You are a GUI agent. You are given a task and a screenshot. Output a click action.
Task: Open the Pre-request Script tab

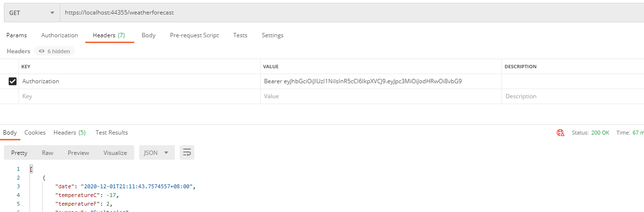click(x=194, y=35)
